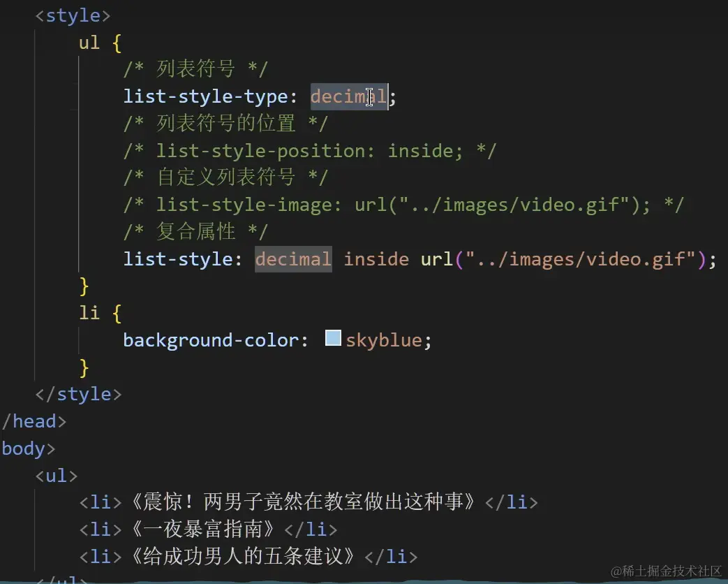The width and height of the screenshot is (728, 584).
Task: Click the comment '/* 列表符号的位置 */'
Action: point(225,124)
